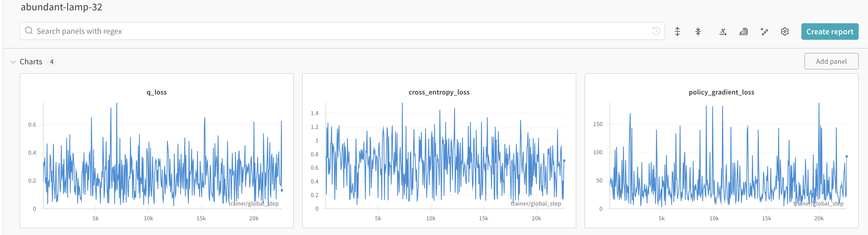The image size is (868, 235).
Task: Click the final point on cross_entropy_loss line
Action: pos(564,161)
